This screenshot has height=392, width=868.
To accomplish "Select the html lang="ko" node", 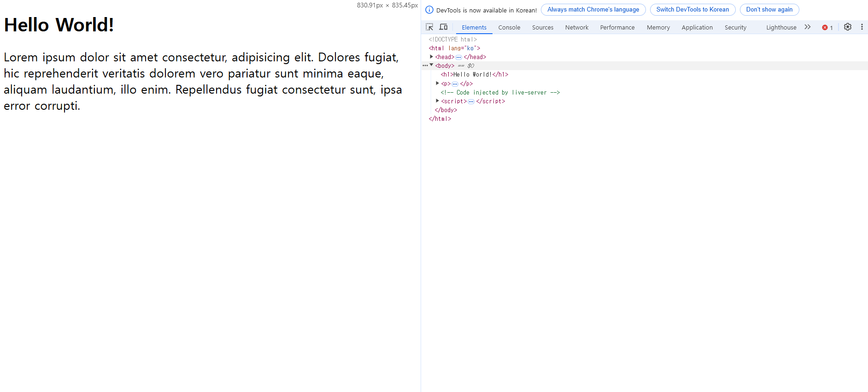I will pyautogui.click(x=455, y=48).
